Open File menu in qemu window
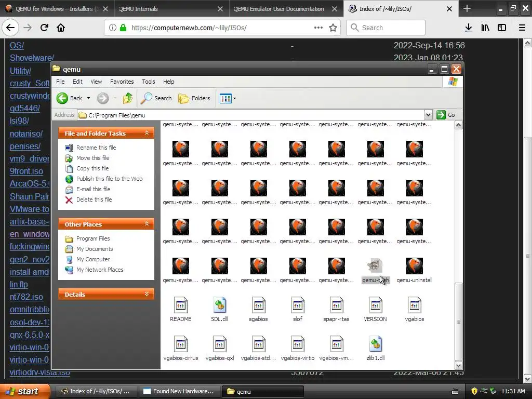Viewport: 532px width, 399px height. coord(60,82)
